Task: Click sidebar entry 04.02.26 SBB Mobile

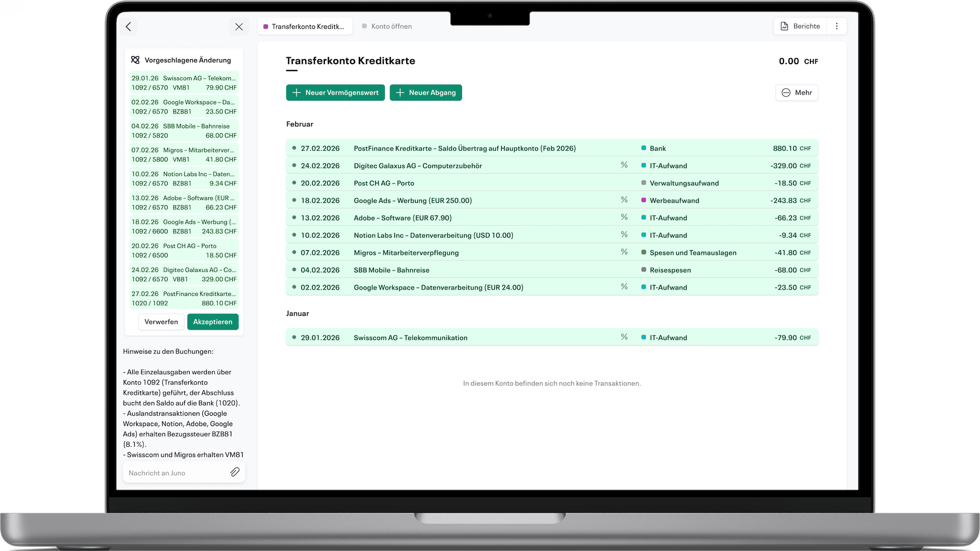Action: [x=184, y=131]
